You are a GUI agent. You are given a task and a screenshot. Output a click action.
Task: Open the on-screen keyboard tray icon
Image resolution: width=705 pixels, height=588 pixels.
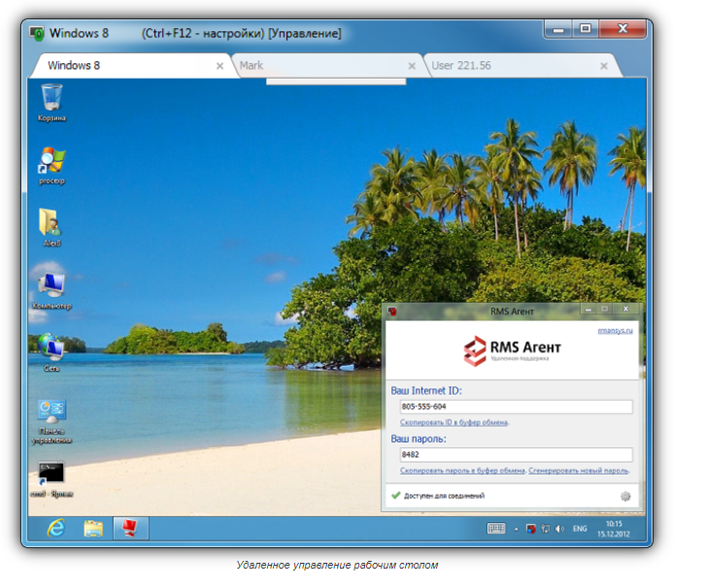(x=496, y=529)
